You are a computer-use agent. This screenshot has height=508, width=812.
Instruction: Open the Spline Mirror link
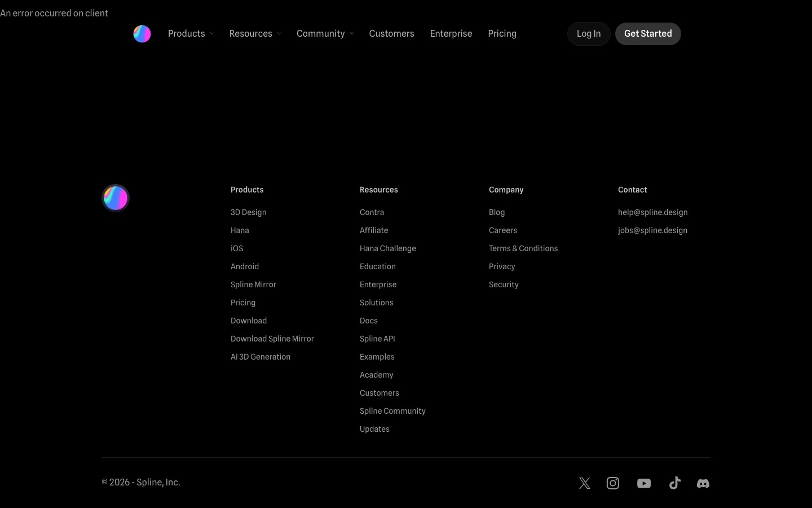click(x=254, y=284)
